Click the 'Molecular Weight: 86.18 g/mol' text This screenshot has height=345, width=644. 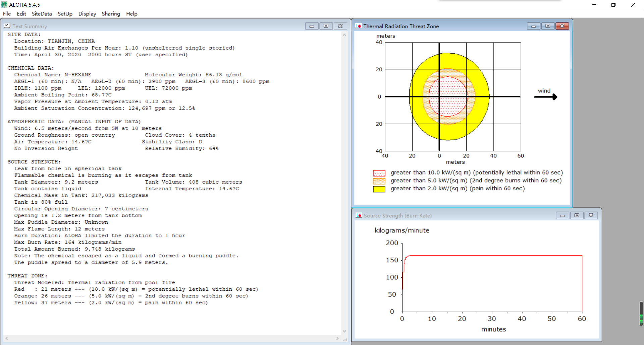(194, 75)
